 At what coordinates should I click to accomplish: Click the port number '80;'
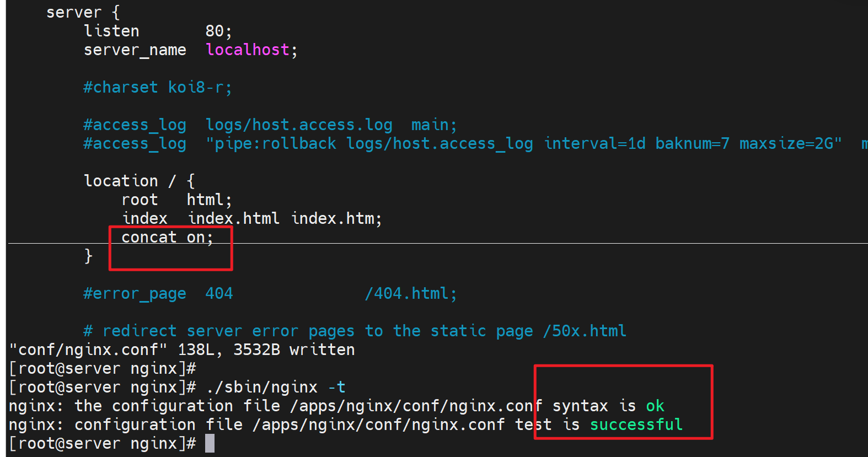click(x=218, y=31)
